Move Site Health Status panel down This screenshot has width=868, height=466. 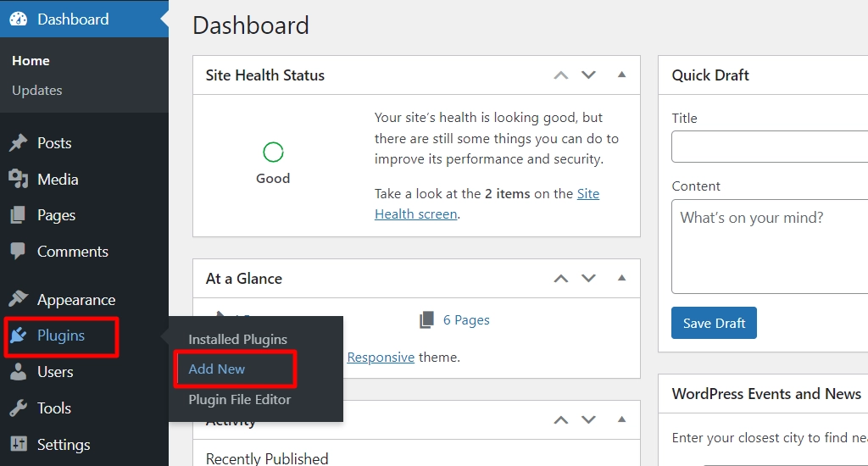588,75
